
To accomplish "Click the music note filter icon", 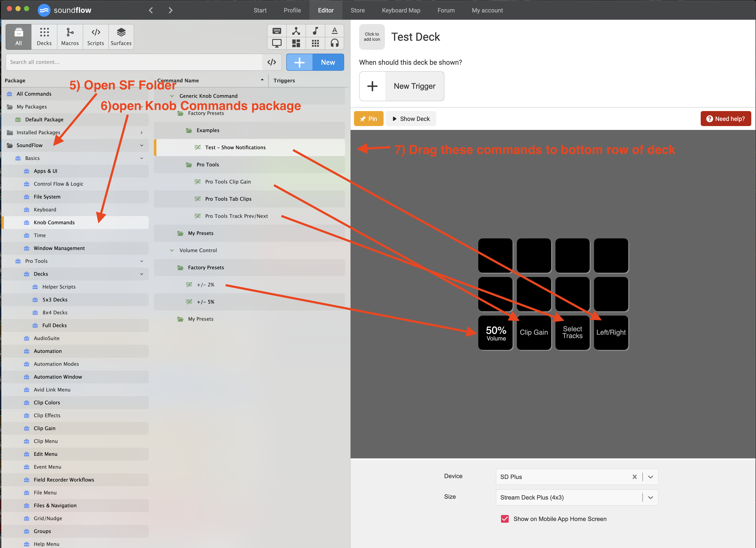I will [315, 31].
